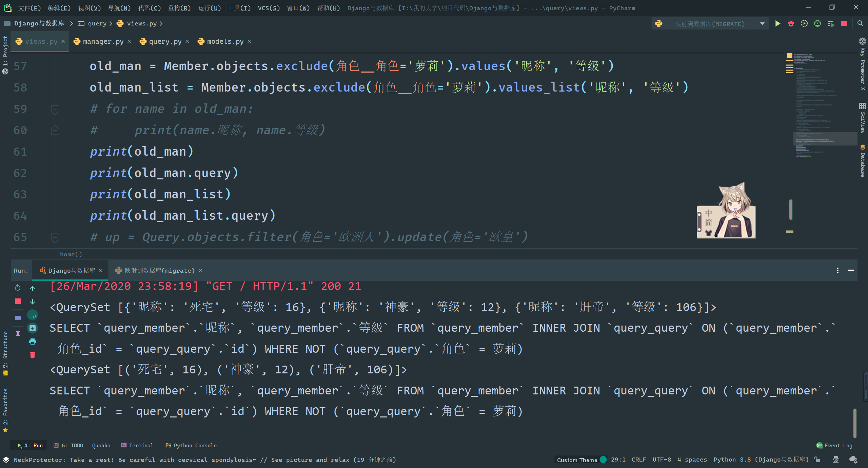Open Search Everywhere magnifier icon
The height and width of the screenshot is (468, 868).
point(860,24)
